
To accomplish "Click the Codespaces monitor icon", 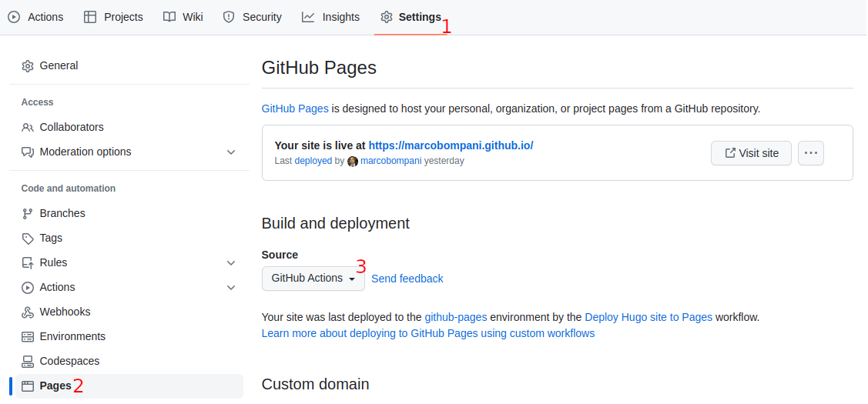I will pos(28,362).
